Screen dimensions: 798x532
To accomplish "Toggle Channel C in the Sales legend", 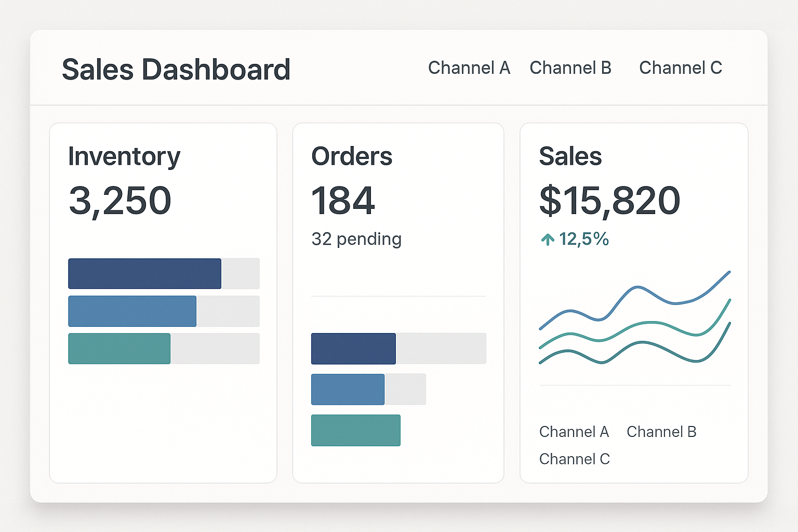I will pos(575,459).
